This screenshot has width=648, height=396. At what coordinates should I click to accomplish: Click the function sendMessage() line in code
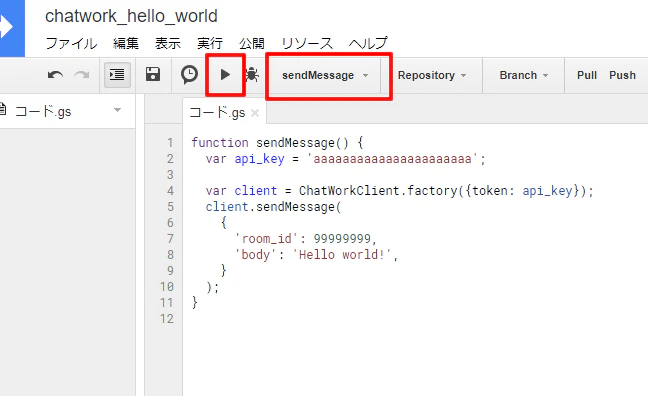[277, 143]
